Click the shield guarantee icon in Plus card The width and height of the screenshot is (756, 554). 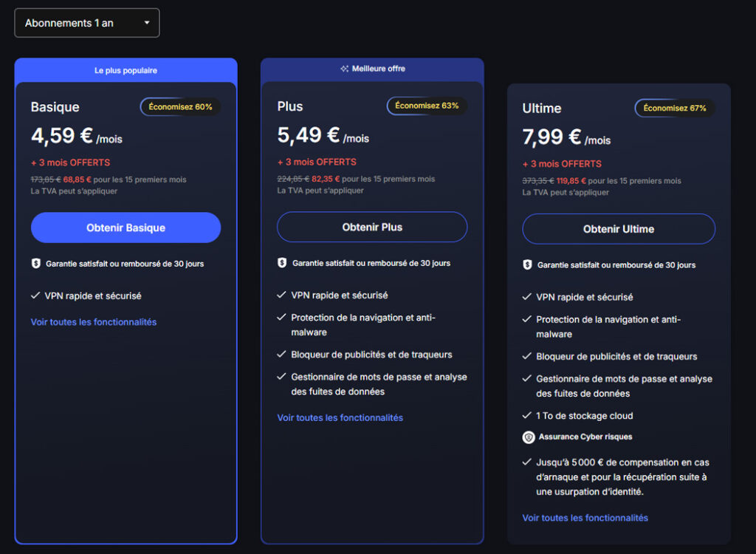click(x=282, y=263)
